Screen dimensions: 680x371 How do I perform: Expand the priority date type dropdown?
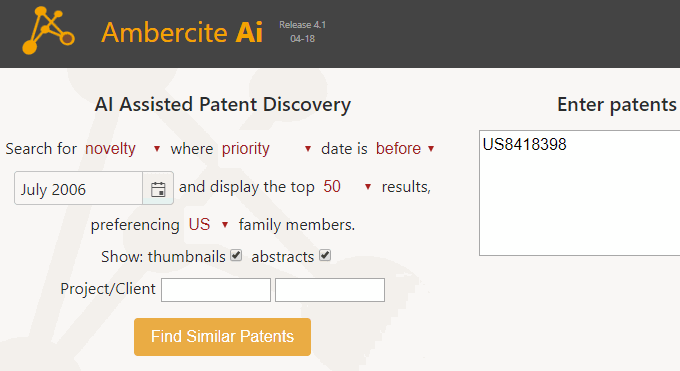(266, 149)
